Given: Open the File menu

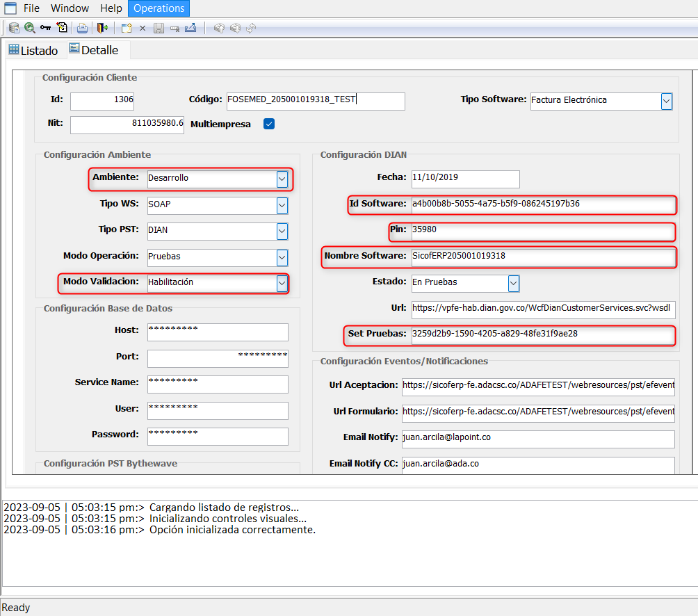Looking at the screenshot, I should pos(31,8).
